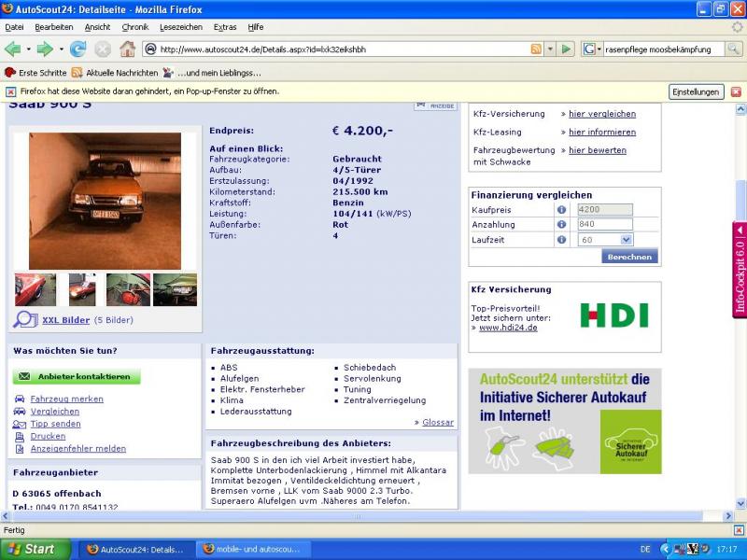Switch to 'mobile- und autoscou...' taskbar window

point(253,549)
